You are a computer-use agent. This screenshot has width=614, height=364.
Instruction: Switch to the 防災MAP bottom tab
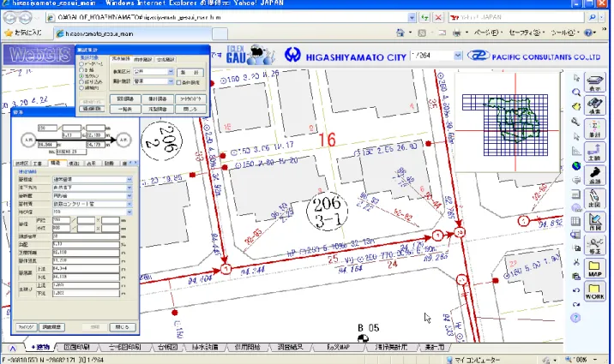338,347
